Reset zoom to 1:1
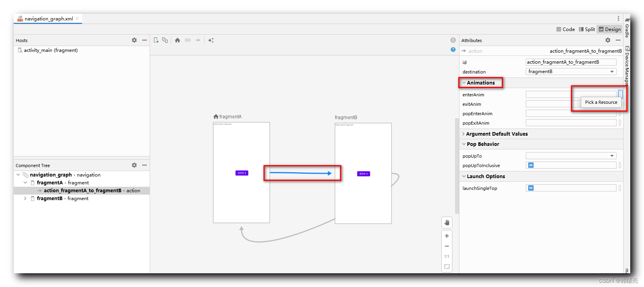Image resolution: width=644 pixels, height=287 pixels. tap(447, 256)
